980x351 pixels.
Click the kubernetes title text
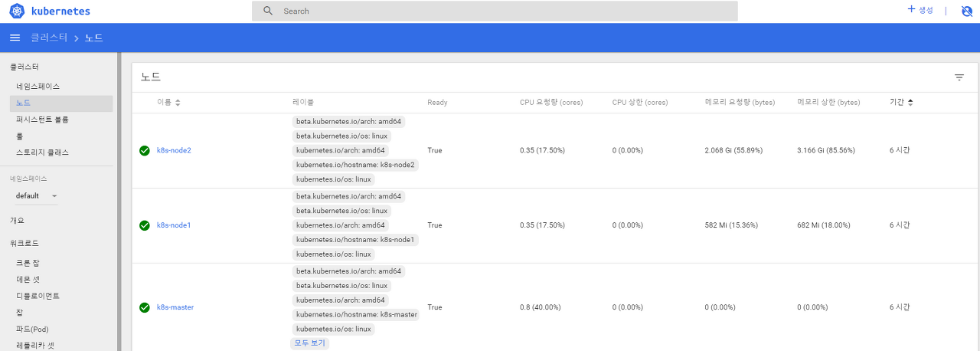(60, 11)
